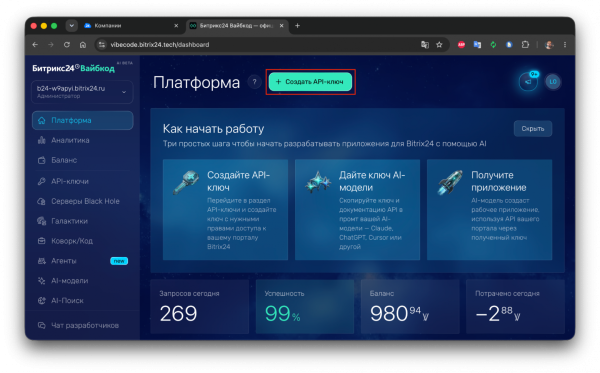
Task: Click the Создать API-ключ button
Action: pos(310,82)
